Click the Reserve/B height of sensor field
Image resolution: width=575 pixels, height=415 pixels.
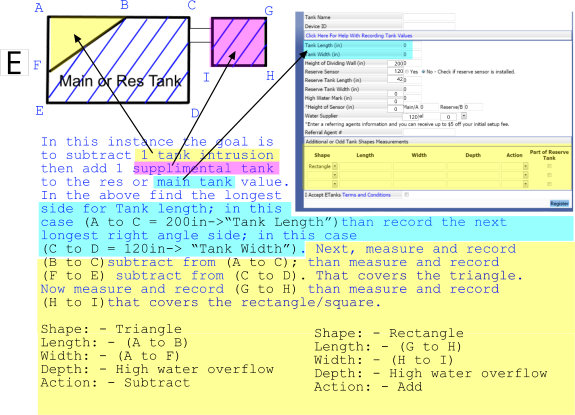(x=475, y=107)
